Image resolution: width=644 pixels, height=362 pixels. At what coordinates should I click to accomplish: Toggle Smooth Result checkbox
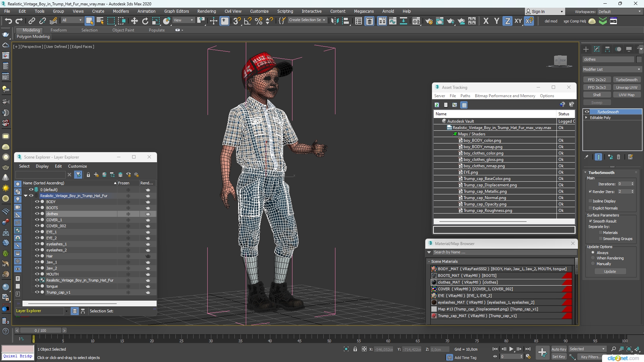590,221
